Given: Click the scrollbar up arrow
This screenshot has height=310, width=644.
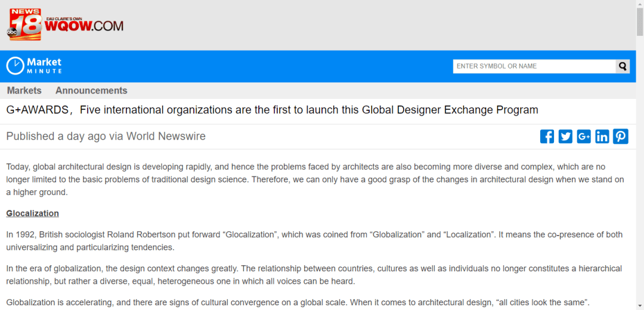Looking at the screenshot, I should point(640,4).
